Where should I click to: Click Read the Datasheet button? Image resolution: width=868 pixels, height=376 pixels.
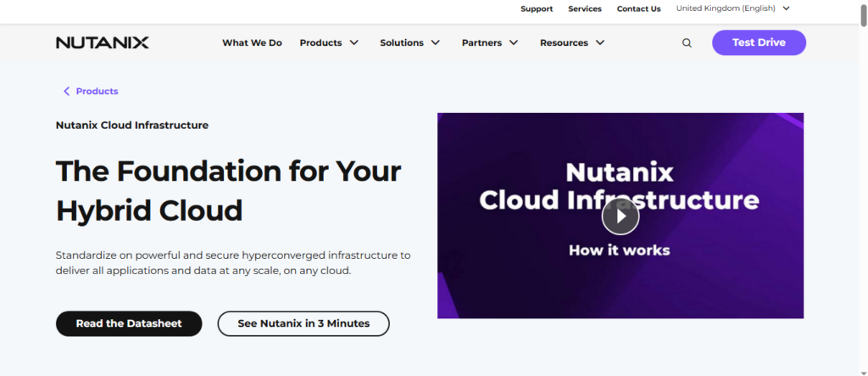tap(129, 323)
